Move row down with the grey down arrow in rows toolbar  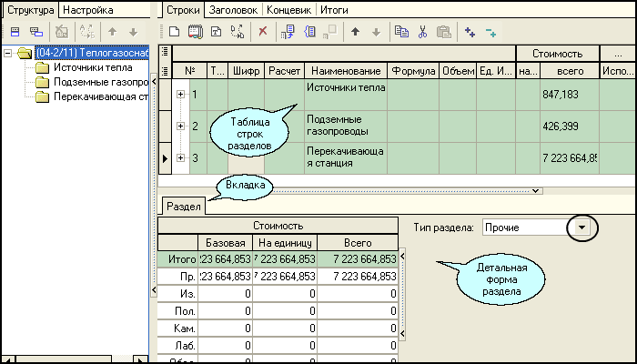click(x=377, y=32)
